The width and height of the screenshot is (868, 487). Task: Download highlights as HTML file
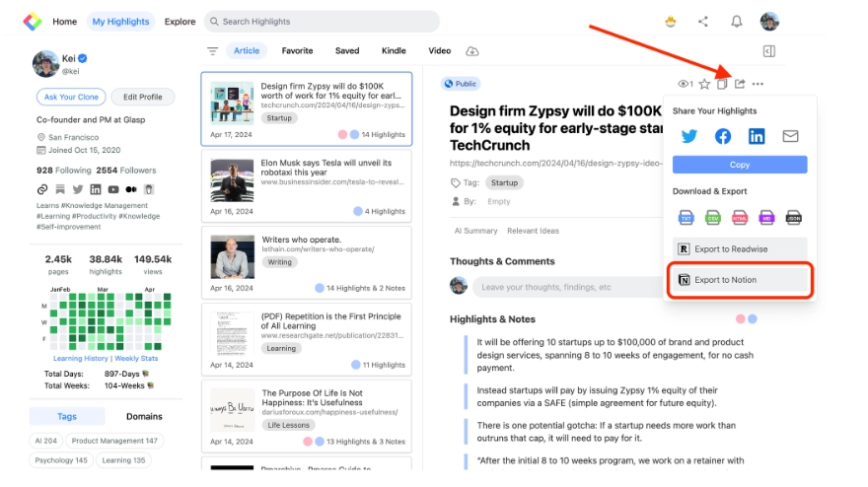point(740,218)
